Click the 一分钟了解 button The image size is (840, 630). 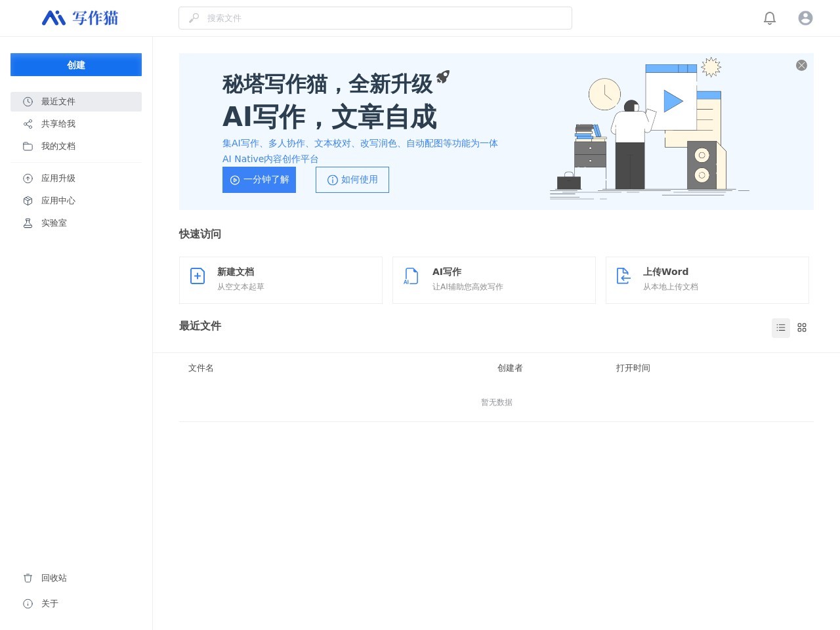click(259, 180)
